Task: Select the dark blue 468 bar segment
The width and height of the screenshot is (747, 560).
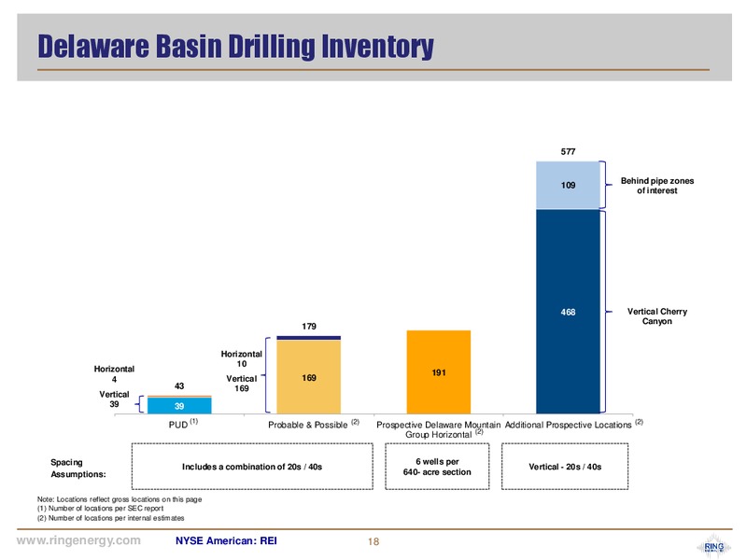Action: coord(568,312)
